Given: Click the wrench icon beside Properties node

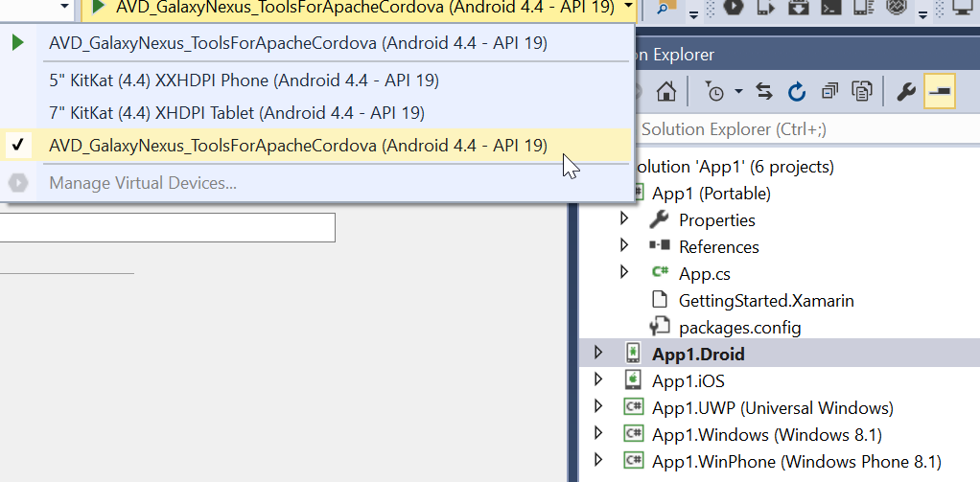Looking at the screenshot, I should tap(660, 219).
